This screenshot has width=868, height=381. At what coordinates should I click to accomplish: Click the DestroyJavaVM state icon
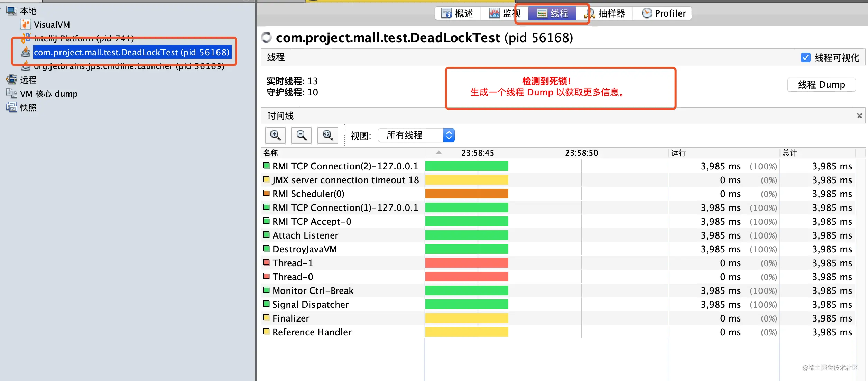(x=266, y=249)
